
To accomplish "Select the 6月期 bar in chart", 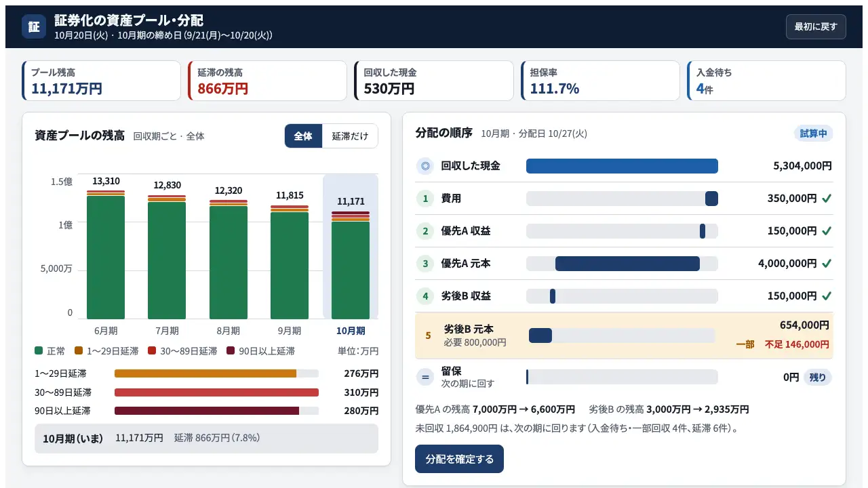I will 106,255.
